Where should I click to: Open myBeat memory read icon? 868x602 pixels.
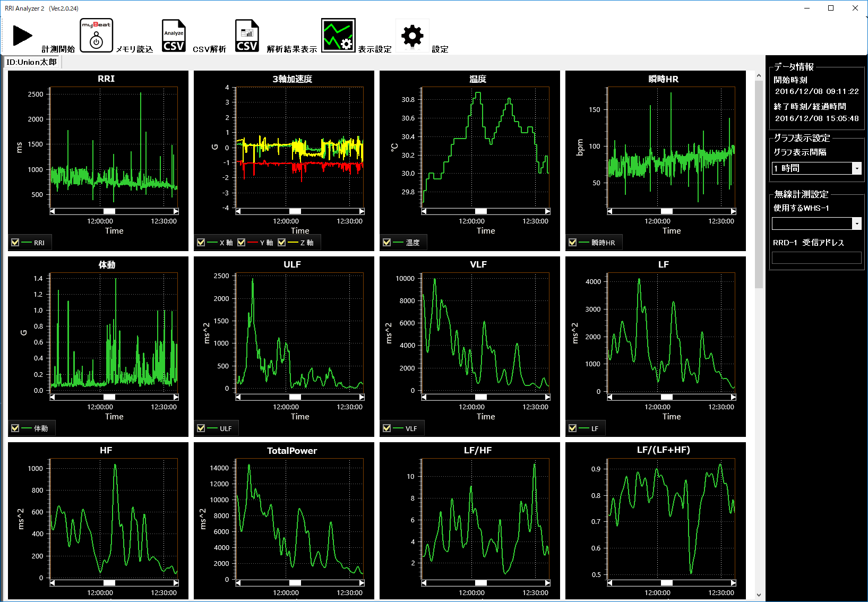pyautogui.click(x=96, y=36)
